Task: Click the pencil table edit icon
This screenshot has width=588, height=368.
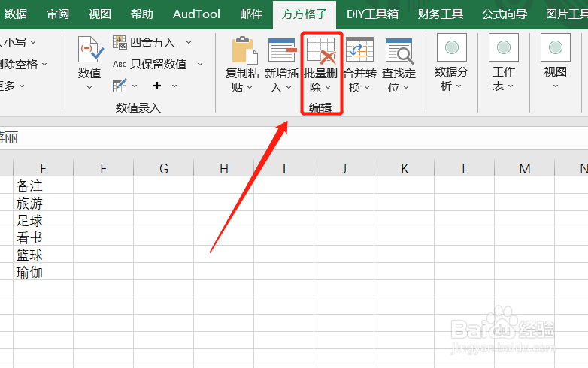Action: (120, 86)
